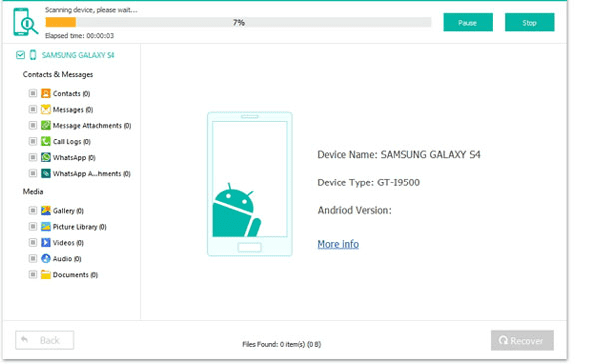Click the Media section heading
Image resolution: width=599 pixels, height=364 pixels.
click(x=33, y=191)
